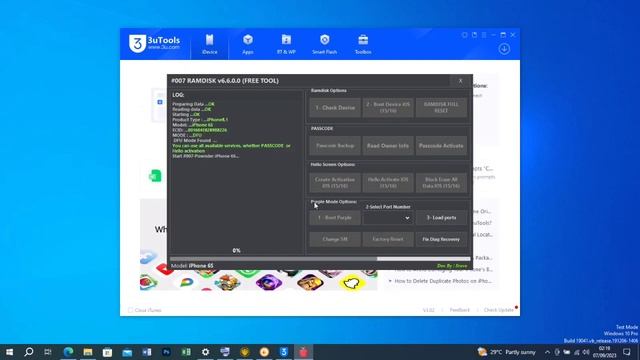Screen dimensions: 640x360
Task: Click the Passcode Activate button
Action: [441, 146]
